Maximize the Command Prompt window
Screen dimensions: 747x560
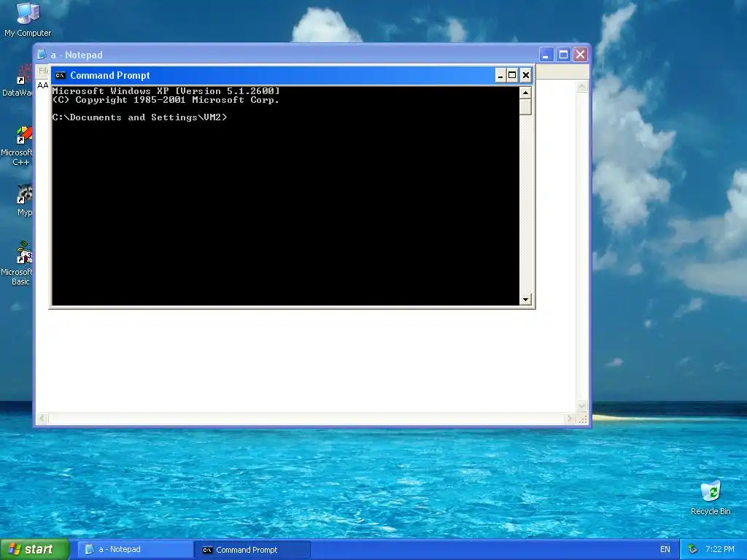tap(512, 75)
